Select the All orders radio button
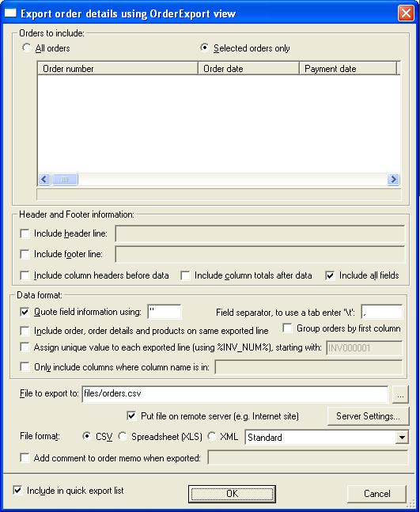Screen dimensions: 420x512 pos(26,48)
